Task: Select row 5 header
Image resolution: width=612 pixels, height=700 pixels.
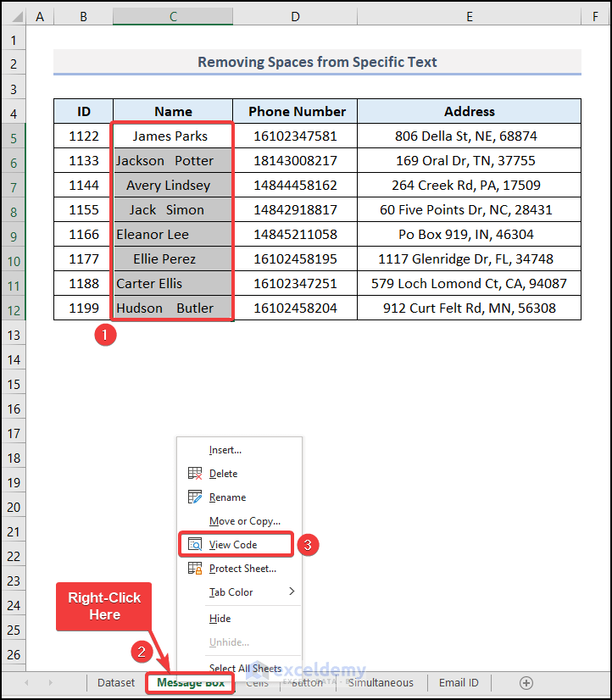Action: point(14,138)
